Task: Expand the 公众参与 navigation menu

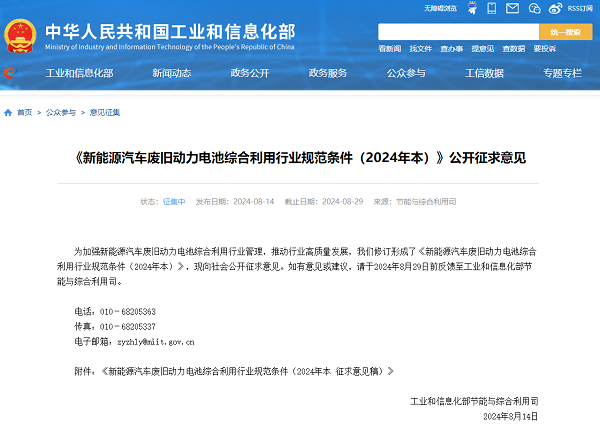Action: 406,73
